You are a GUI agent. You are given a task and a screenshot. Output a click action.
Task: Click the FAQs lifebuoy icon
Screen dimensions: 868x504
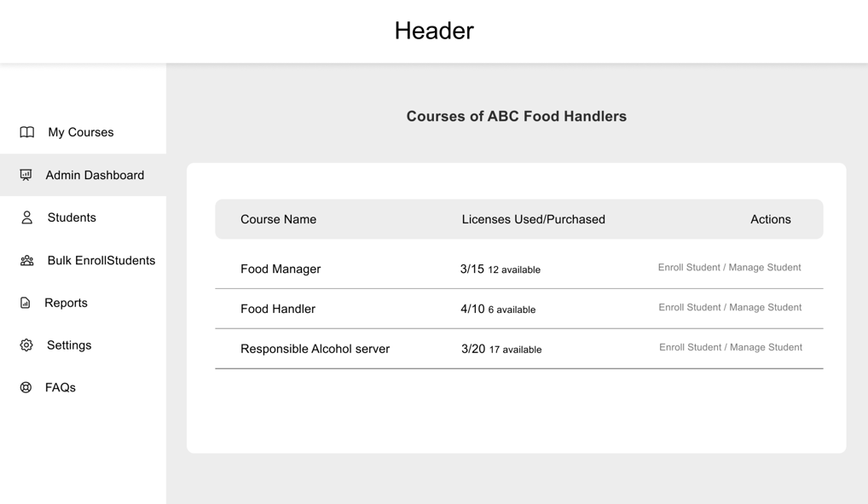(26, 388)
